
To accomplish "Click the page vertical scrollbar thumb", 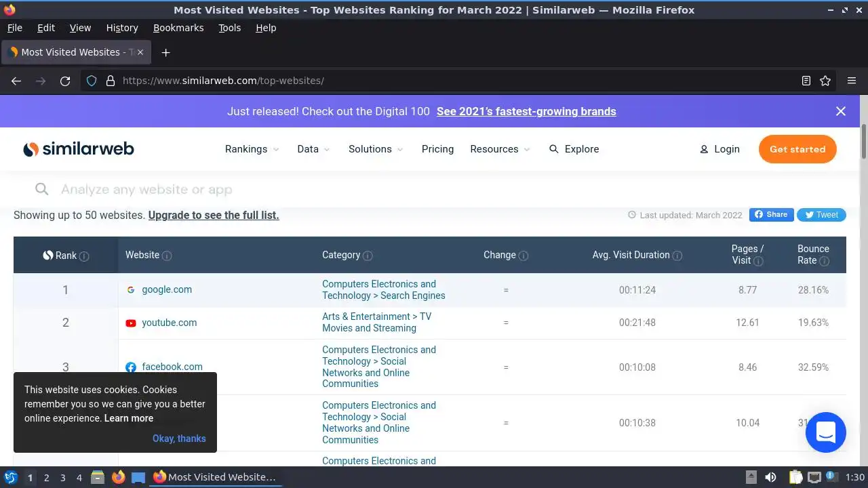I will tap(864, 142).
